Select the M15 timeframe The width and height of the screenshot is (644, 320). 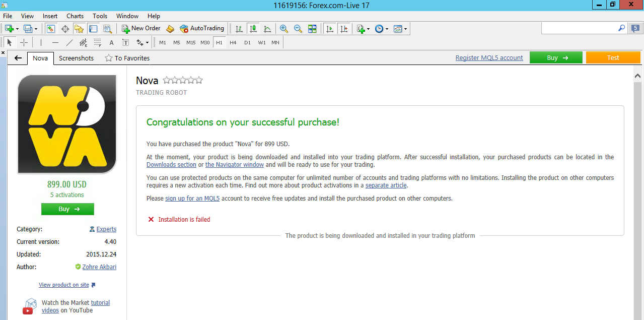click(191, 43)
